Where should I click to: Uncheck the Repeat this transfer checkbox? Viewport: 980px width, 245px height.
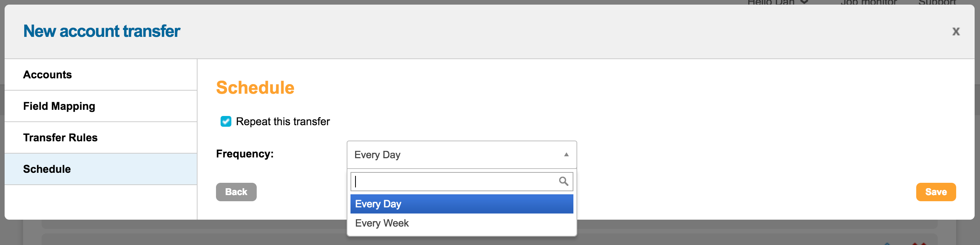[226, 121]
